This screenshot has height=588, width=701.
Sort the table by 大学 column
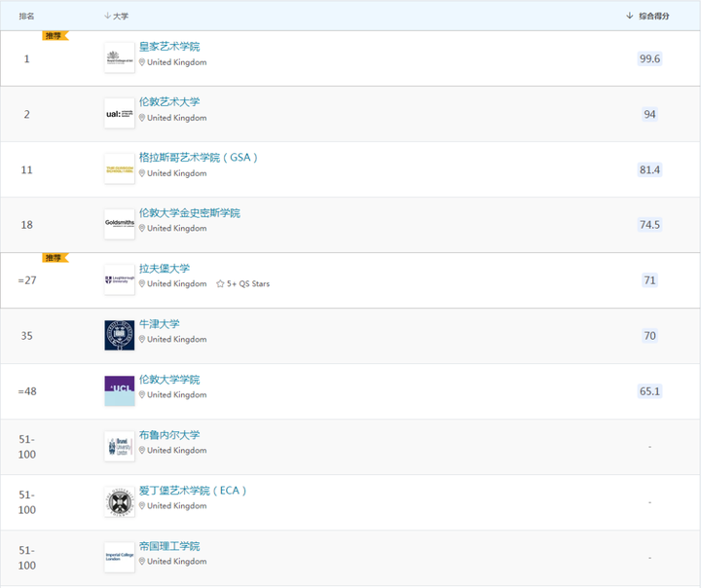coord(116,17)
